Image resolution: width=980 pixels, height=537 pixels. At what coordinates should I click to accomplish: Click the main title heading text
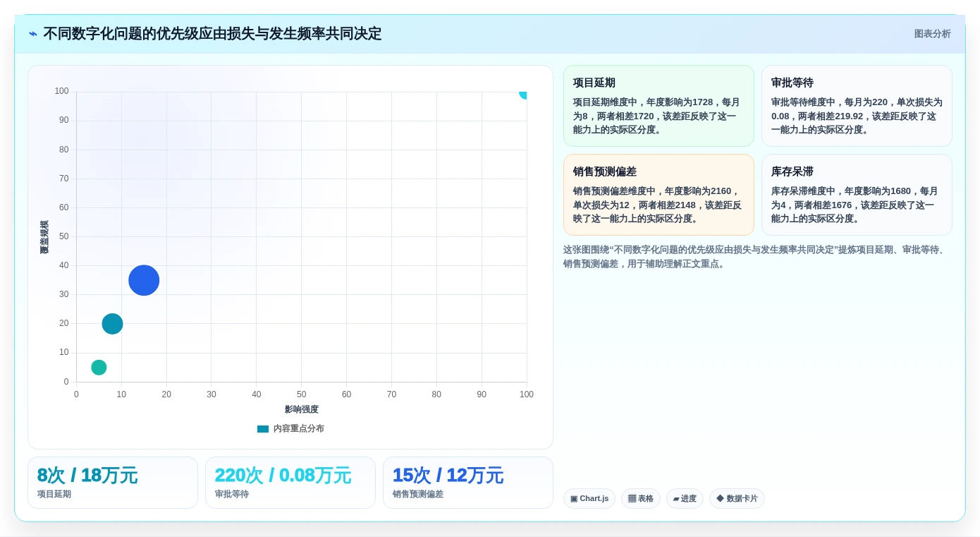click(x=212, y=34)
